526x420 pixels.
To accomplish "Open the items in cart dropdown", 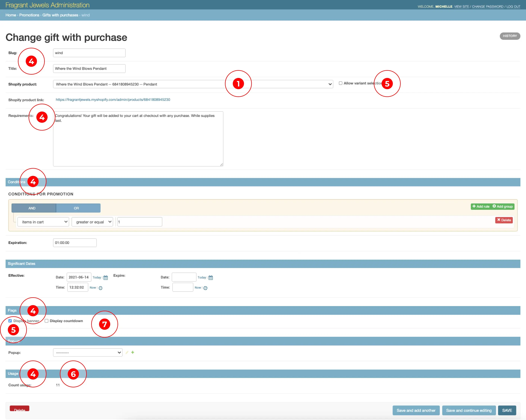I will [x=43, y=222].
